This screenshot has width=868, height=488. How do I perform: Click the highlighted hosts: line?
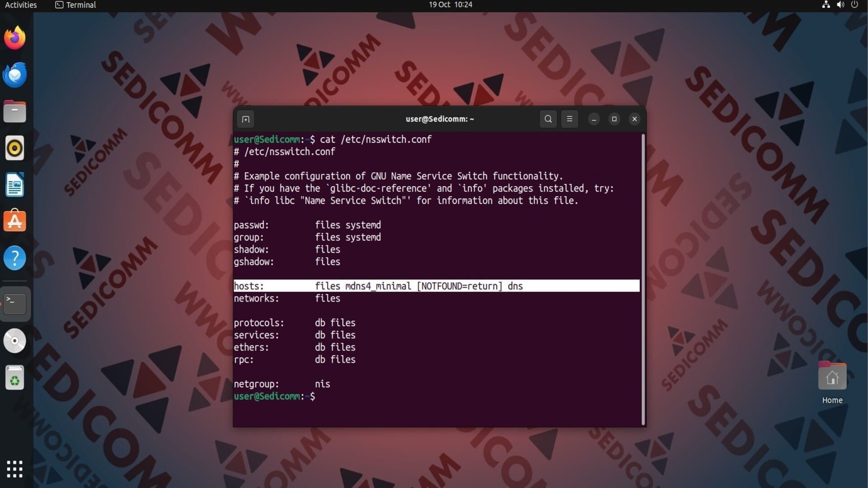[437, 286]
